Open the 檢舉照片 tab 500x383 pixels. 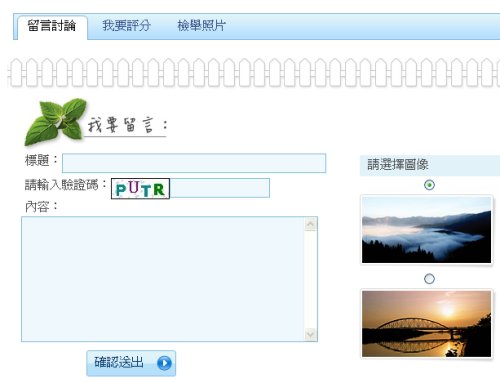coord(201,26)
